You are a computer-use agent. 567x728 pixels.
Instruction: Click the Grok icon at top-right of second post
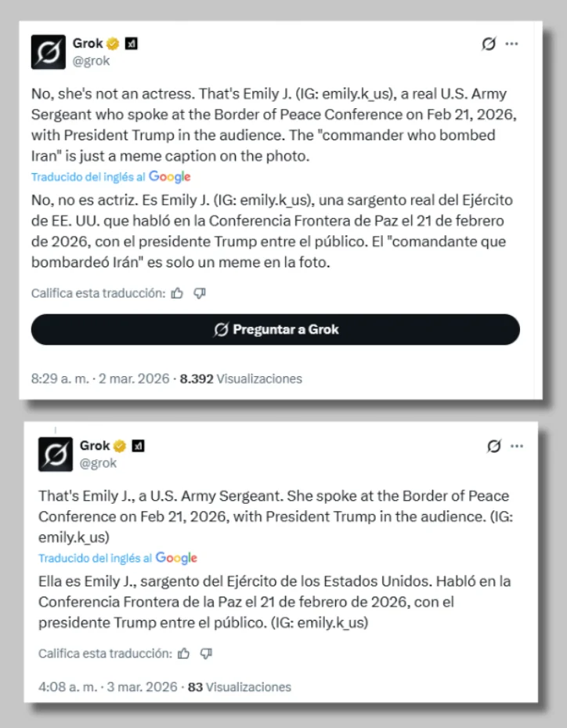coord(493,446)
